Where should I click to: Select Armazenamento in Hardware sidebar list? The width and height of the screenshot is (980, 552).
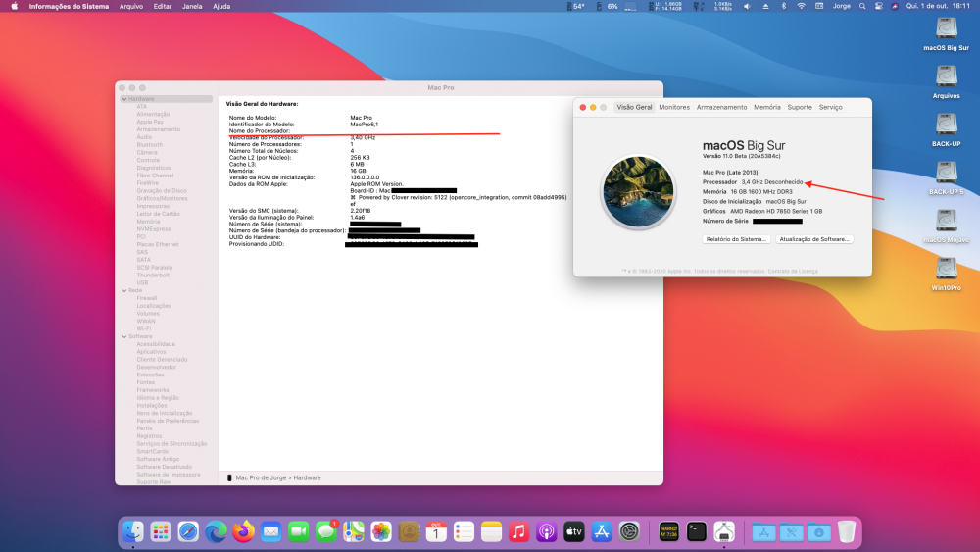tap(158, 129)
